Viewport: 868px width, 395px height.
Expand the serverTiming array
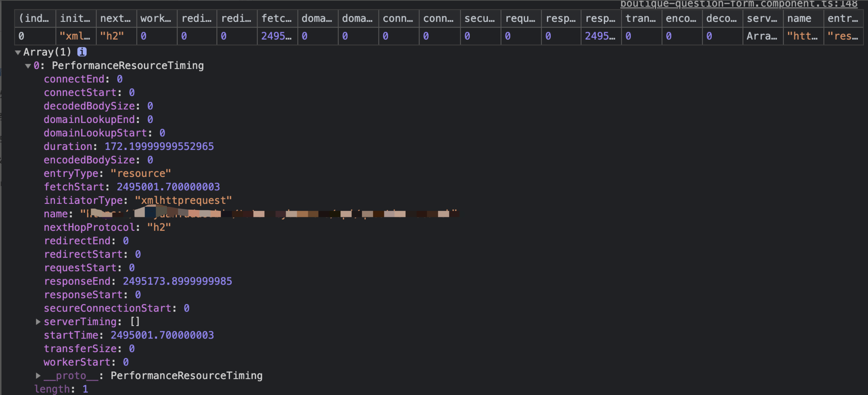[38, 322]
